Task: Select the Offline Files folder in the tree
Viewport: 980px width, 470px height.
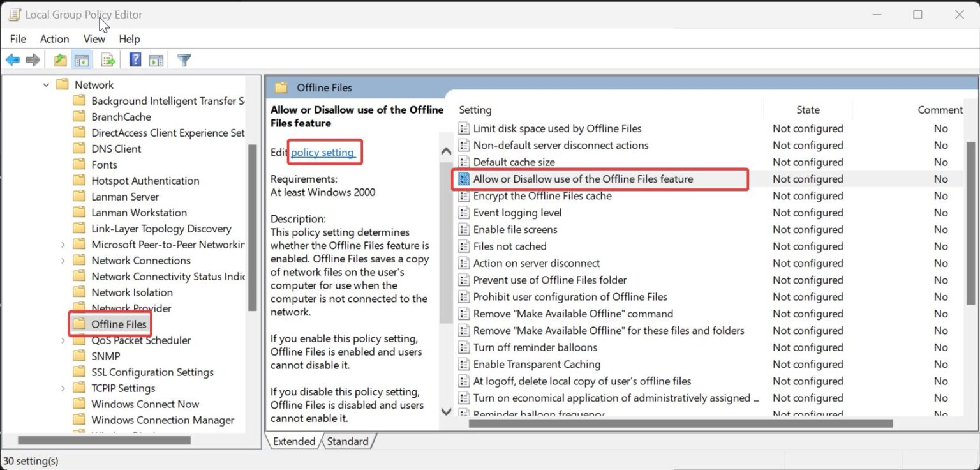Action: 119,324
